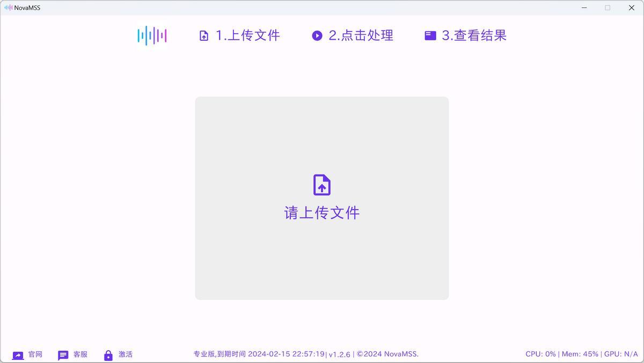The height and width of the screenshot is (363, 644).
Task: Click the 官网 text link
Action: [35, 354]
